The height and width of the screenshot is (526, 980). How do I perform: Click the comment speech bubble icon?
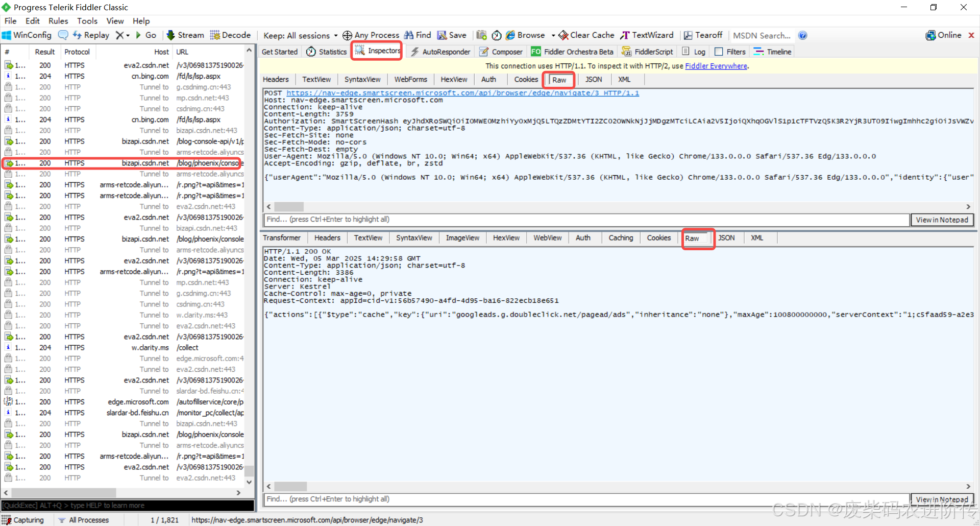(63, 35)
